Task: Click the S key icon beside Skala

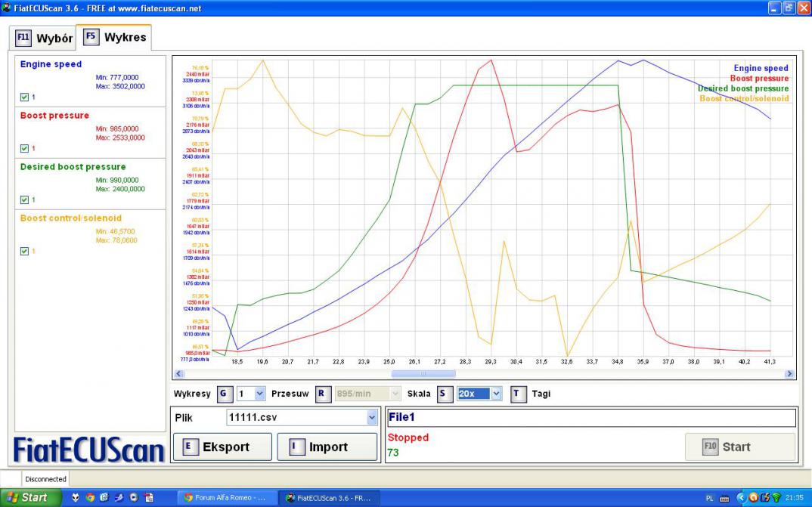Action: [x=444, y=394]
